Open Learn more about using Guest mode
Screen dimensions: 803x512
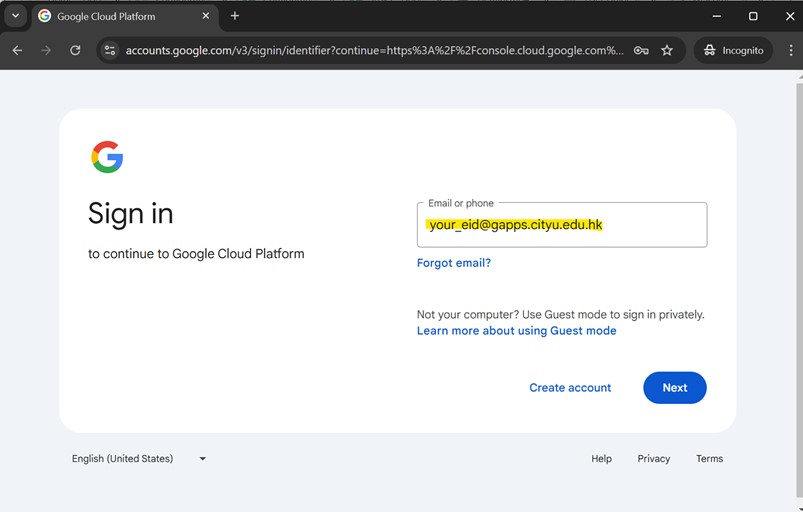(x=516, y=331)
